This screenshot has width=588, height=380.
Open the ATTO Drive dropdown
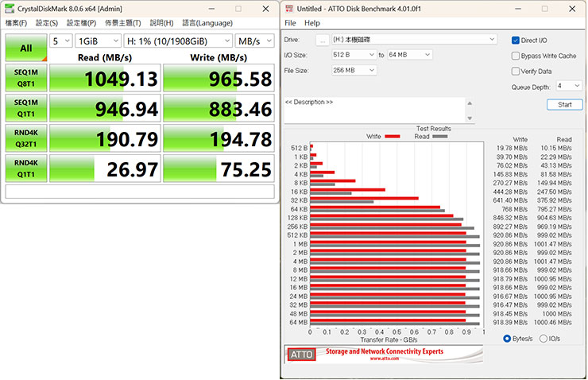point(414,40)
